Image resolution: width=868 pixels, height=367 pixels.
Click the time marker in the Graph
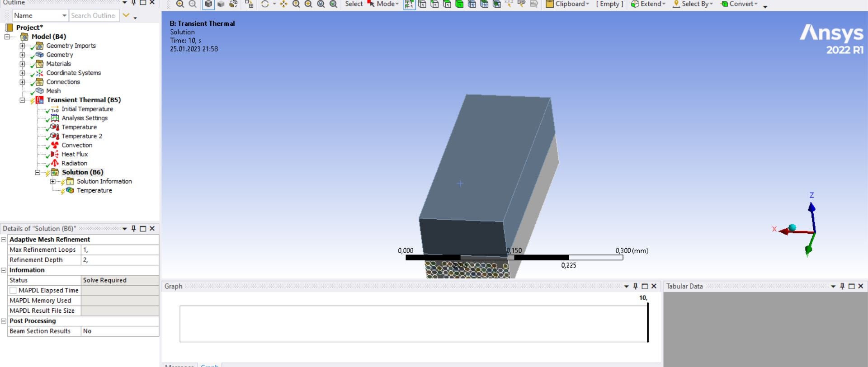click(x=648, y=322)
